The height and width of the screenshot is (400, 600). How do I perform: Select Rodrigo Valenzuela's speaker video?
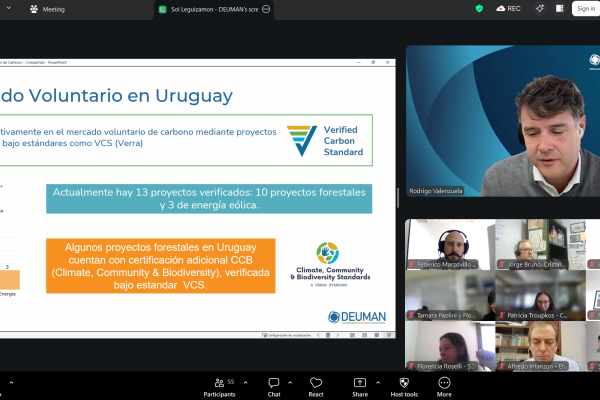click(503, 121)
